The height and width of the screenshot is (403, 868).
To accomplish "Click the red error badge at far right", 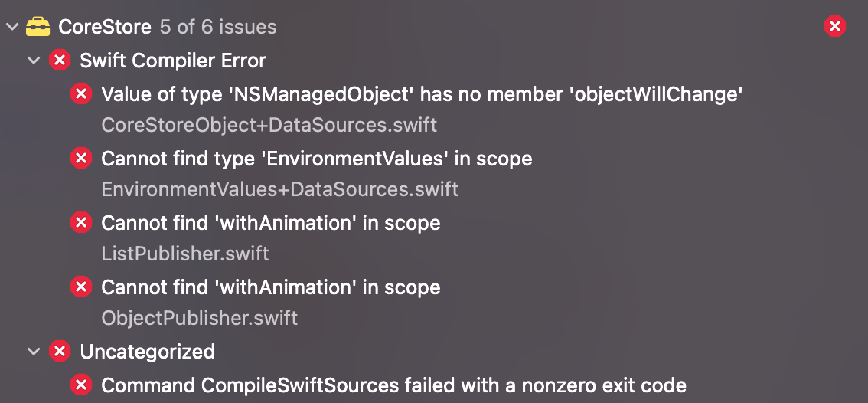I will click(835, 27).
